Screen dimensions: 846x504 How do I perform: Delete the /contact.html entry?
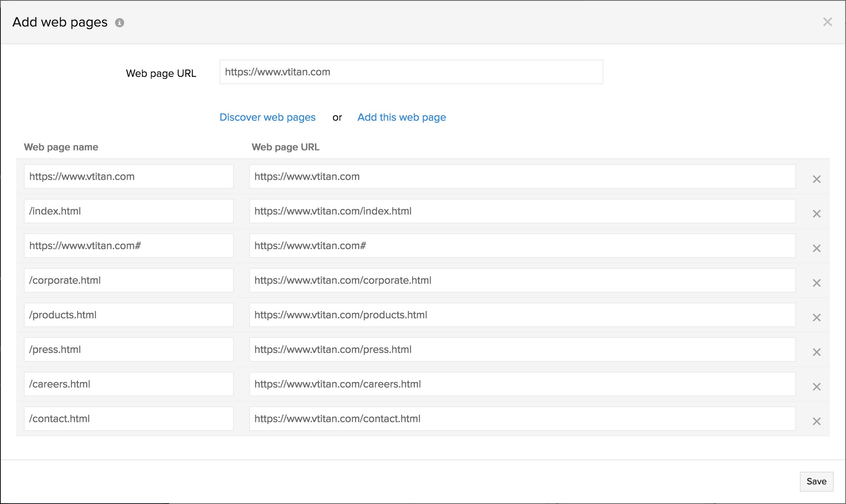[816, 421]
